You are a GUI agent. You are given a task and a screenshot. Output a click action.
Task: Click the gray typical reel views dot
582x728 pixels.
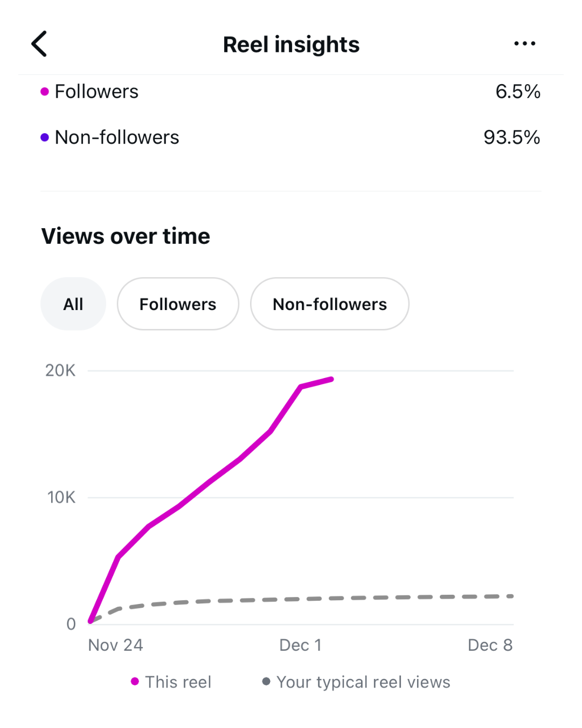click(x=266, y=682)
